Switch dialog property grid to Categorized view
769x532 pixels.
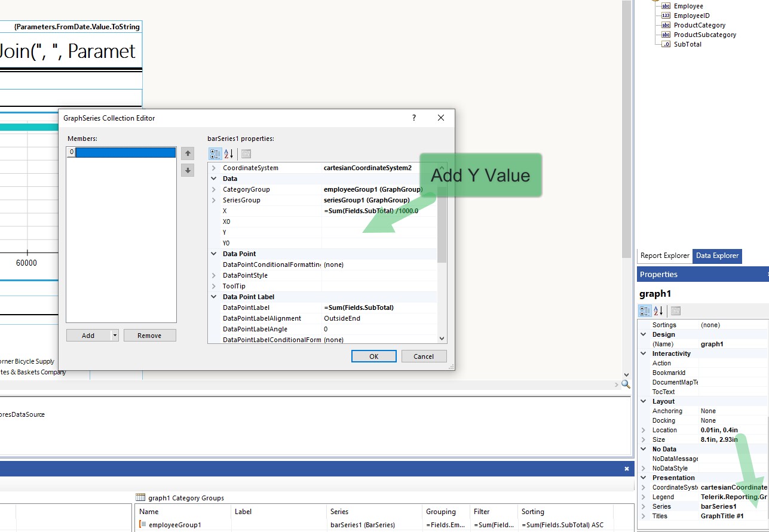[215, 154]
